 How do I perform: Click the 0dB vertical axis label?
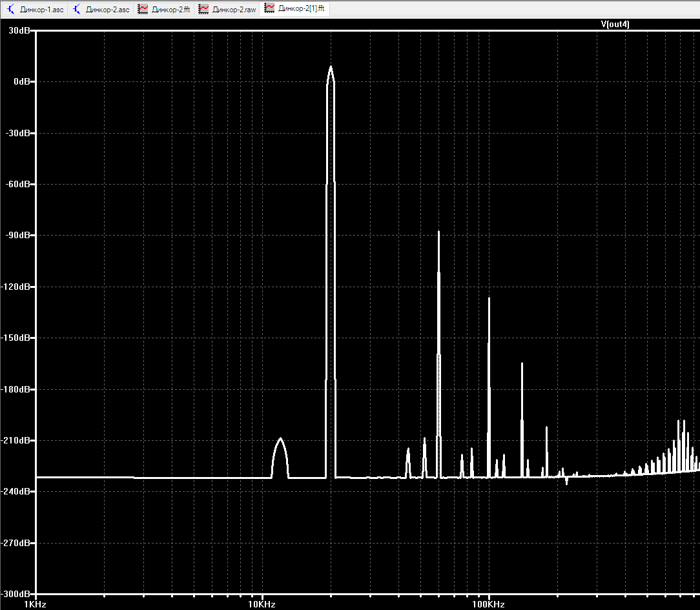(x=21, y=82)
